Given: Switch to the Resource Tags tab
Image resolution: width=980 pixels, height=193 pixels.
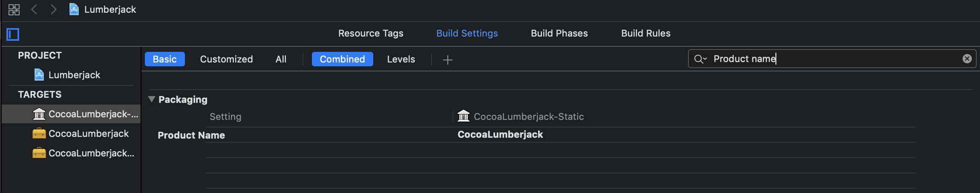Looking at the screenshot, I should click(x=371, y=33).
